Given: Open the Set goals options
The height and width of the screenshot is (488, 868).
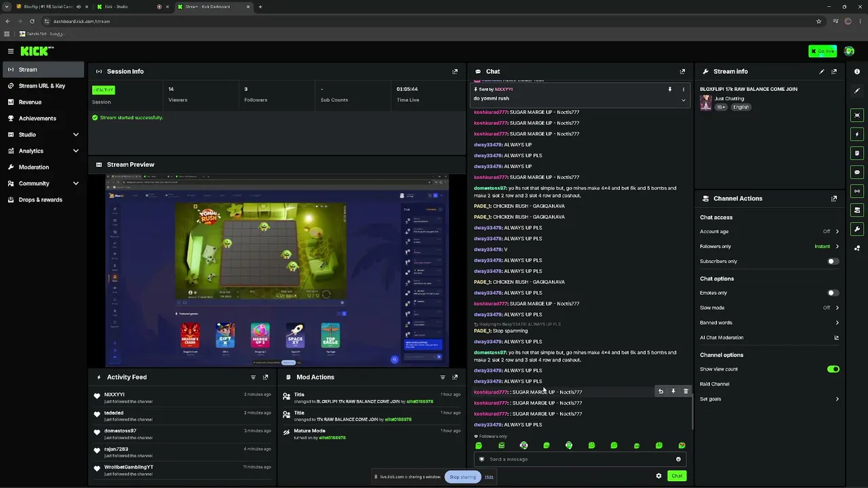Looking at the screenshot, I should click(x=770, y=399).
